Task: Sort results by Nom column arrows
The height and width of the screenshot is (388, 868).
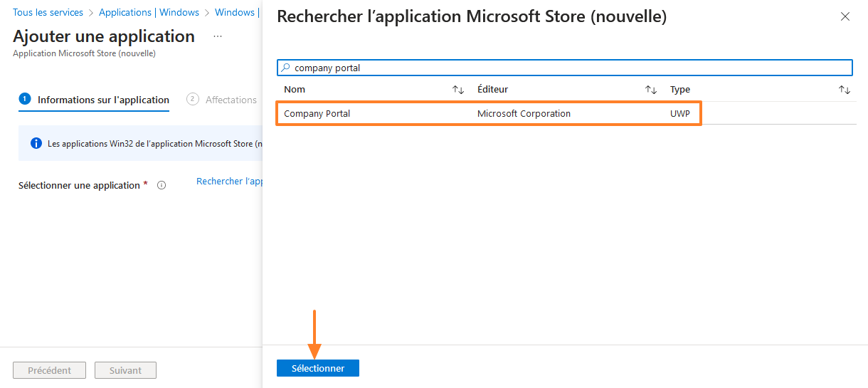Action: coord(458,90)
